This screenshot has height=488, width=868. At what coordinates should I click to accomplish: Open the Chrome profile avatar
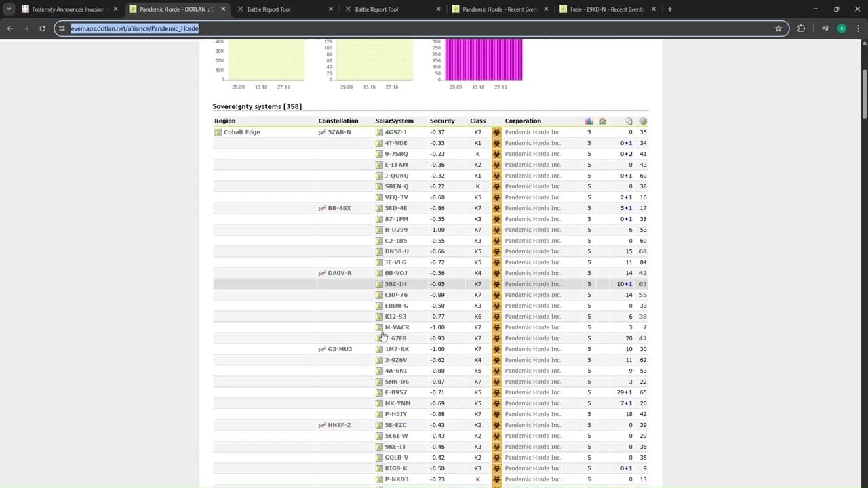click(842, 28)
